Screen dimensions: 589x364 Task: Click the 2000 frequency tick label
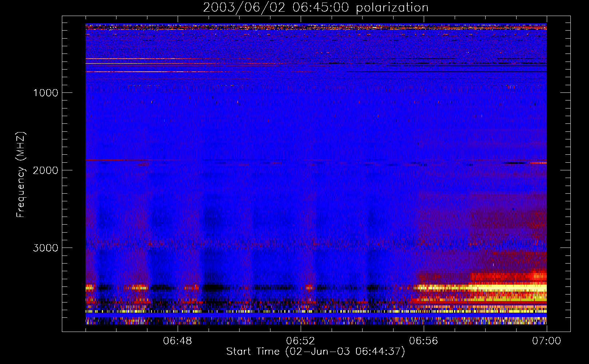(46, 170)
